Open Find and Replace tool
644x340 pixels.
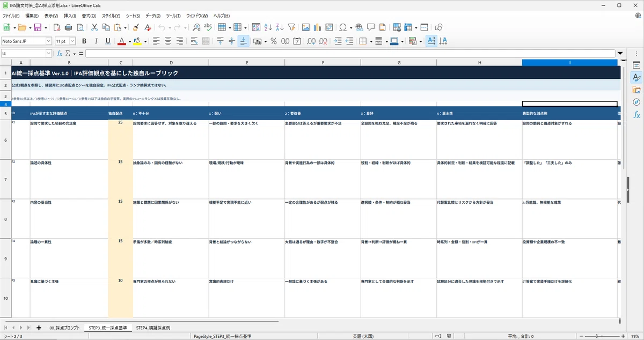pos(196,27)
